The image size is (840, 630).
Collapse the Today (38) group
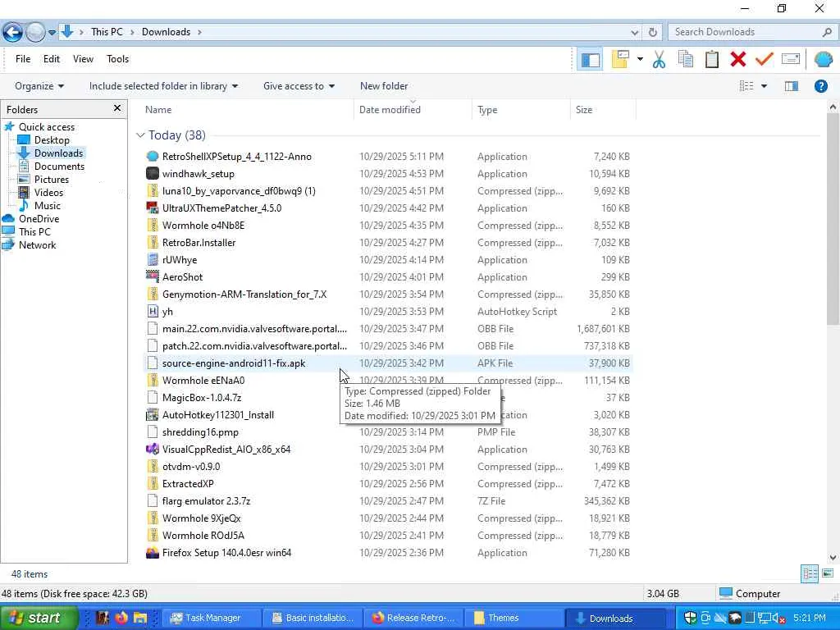point(140,135)
